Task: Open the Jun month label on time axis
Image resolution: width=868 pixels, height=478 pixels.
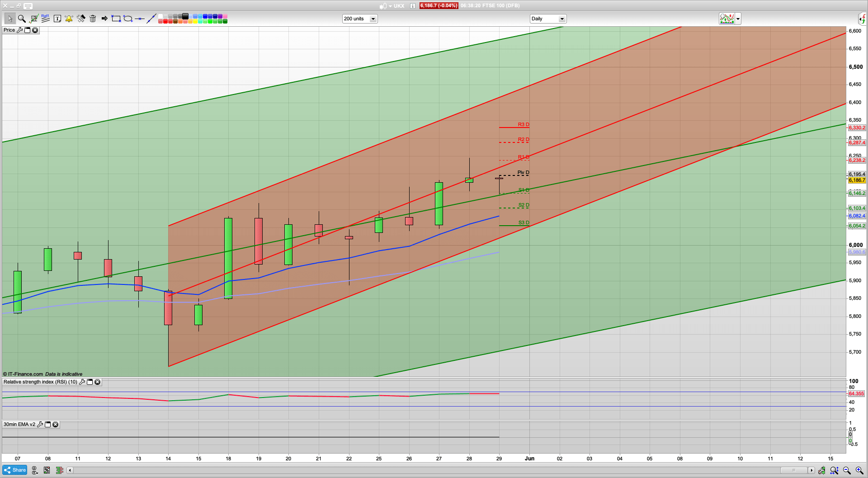Action: click(x=529, y=459)
